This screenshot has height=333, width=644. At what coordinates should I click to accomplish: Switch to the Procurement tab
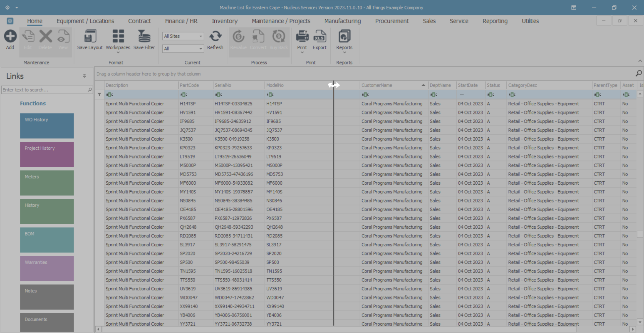392,21
